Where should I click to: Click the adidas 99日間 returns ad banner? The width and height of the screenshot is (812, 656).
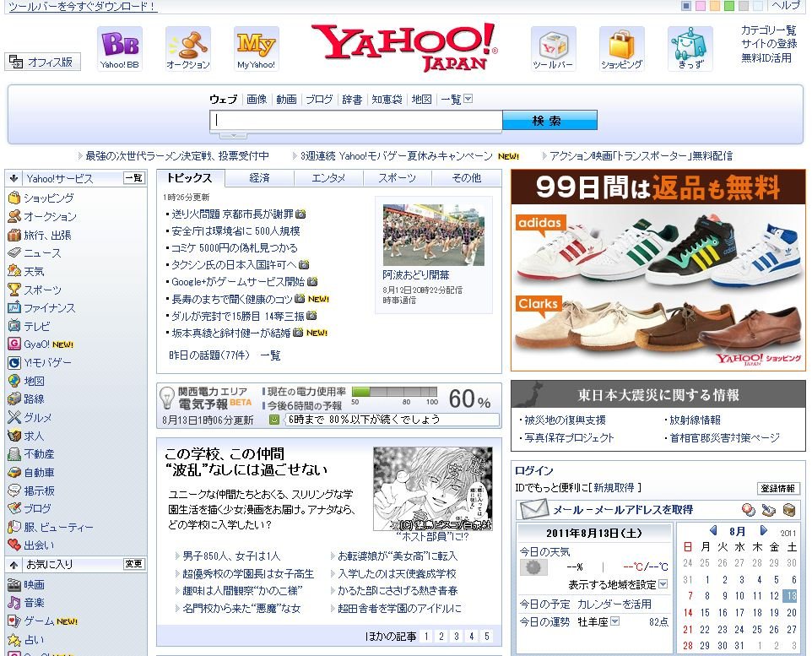(x=658, y=270)
